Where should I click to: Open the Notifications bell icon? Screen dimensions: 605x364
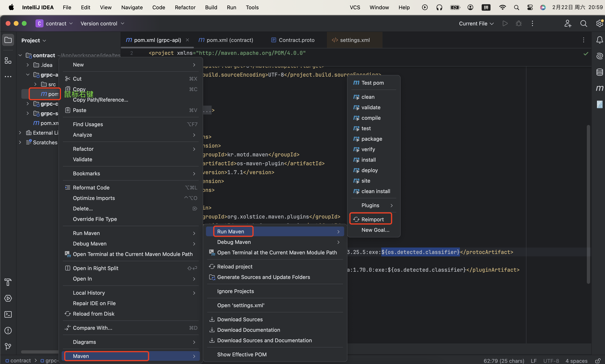coord(599,40)
